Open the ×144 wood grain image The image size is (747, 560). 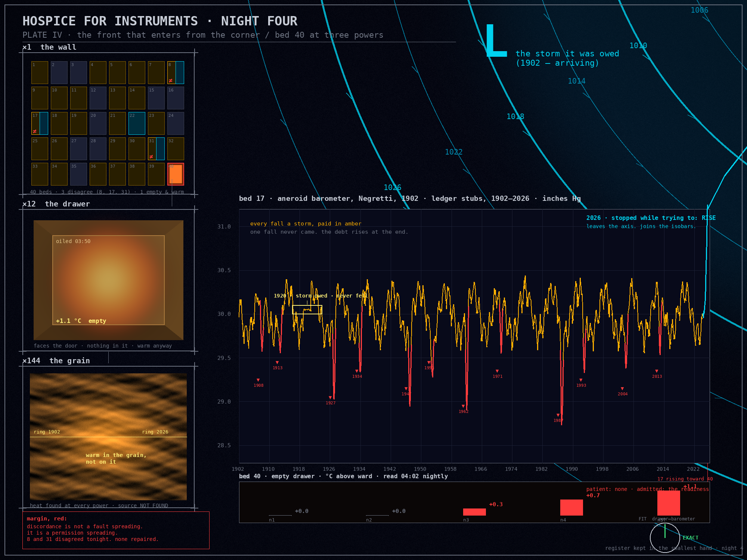108,437
